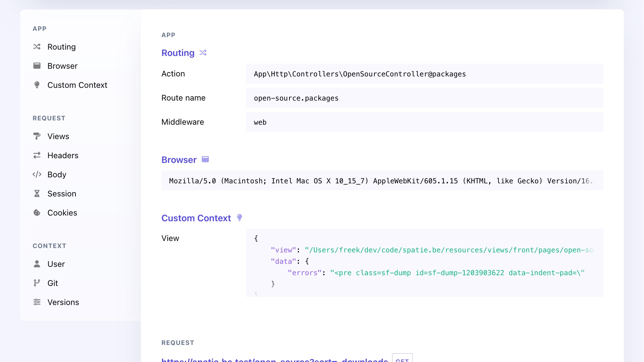644x362 pixels.
Task: Open the Cookies section from the sidebar
Action: click(62, 213)
